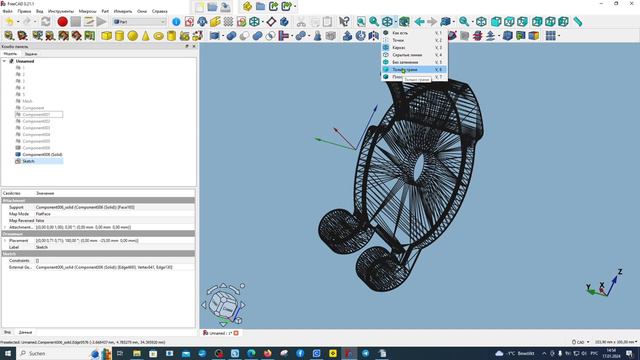Switch to the Вид tab at panel bottom
Viewport: 640px width, 360px height.
tap(7, 332)
